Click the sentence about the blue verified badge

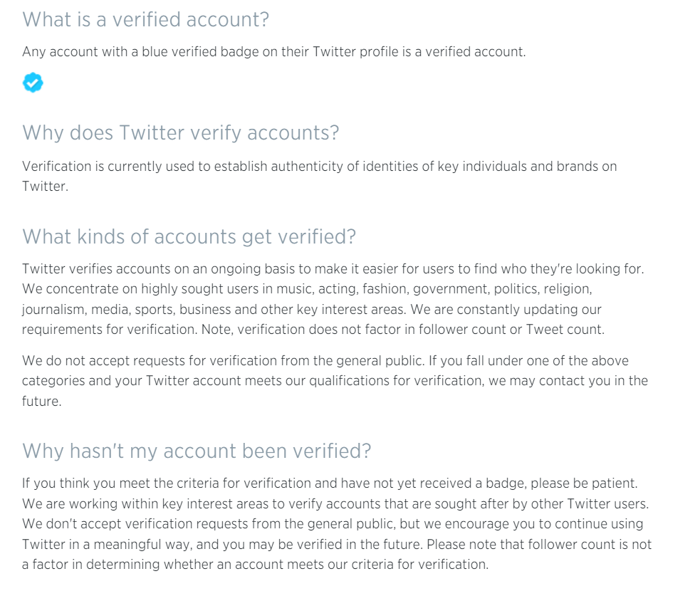pos(274,52)
